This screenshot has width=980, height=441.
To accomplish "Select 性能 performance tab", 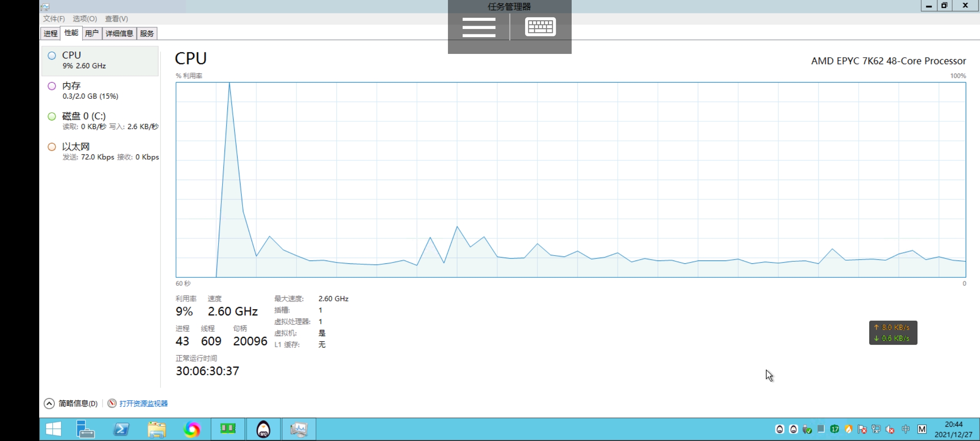I will pos(71,33).
